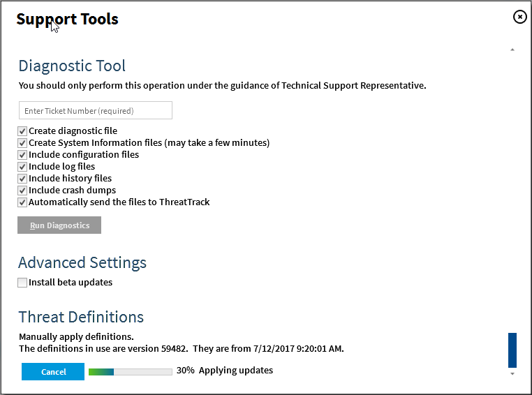Uncheck Create diagnostic file
This screenshot has height=395, width=532.
22,131
